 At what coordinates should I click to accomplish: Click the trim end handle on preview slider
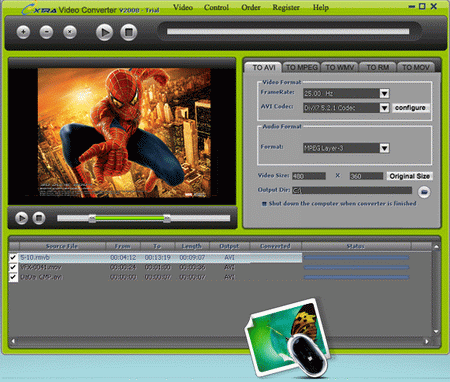167,218
